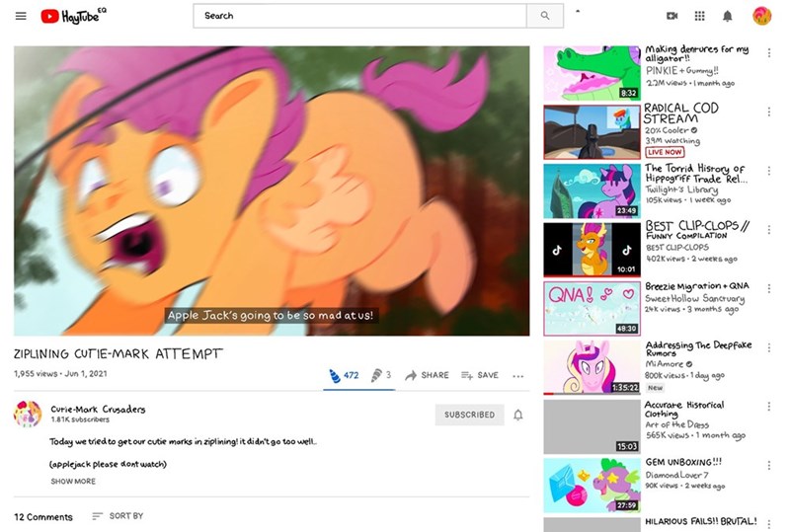The width and height of the screenshot is (790, 532).
Task: Click into the Search input field
Action: tap(360, 16)
